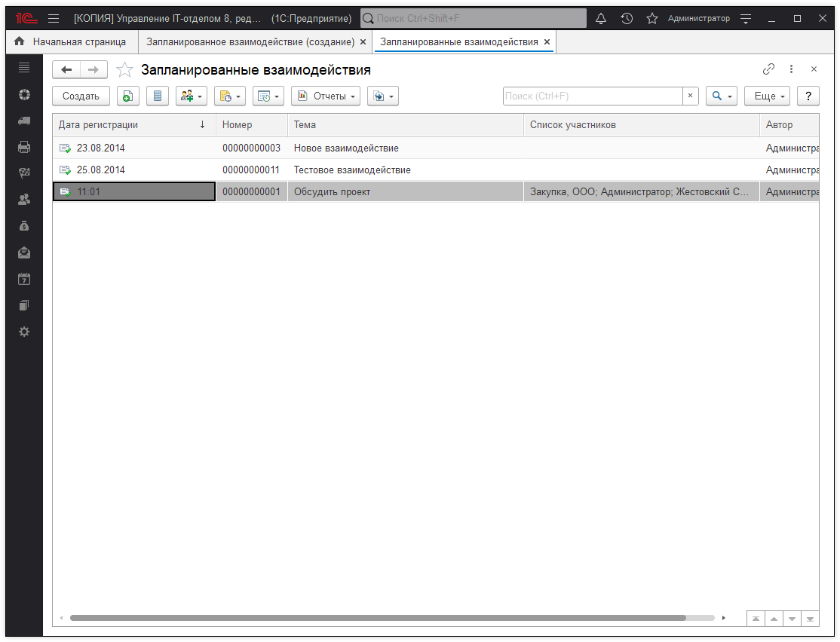
Task: Click the copy document icon next to Создать
Action: [128, 96]
